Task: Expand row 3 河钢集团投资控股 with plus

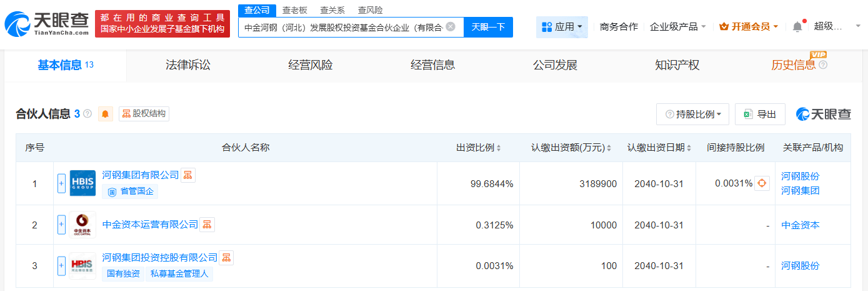Action: (x=61, y=266)
